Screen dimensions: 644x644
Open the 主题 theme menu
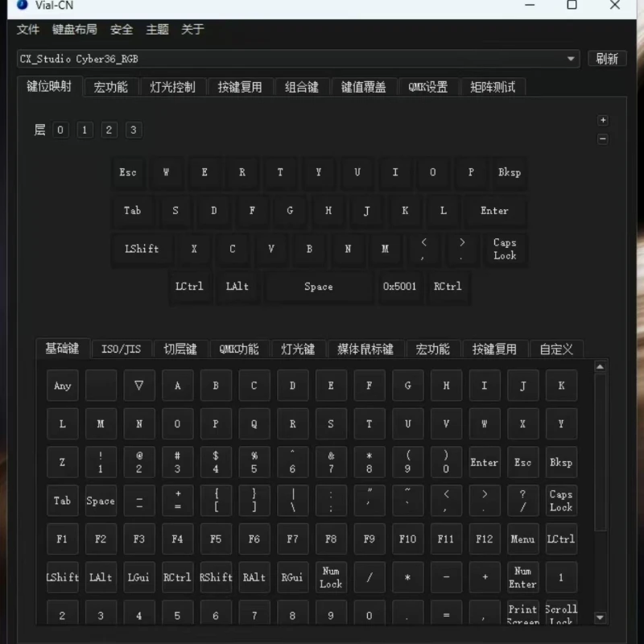(157, 30)
